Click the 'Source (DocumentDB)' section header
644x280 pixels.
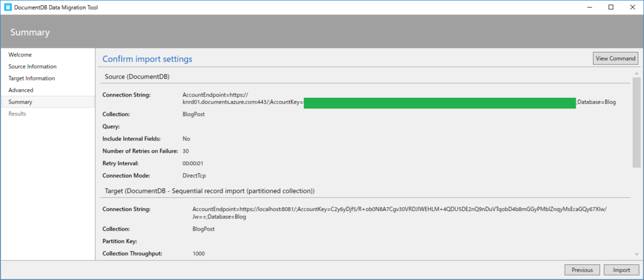point(137,77)
